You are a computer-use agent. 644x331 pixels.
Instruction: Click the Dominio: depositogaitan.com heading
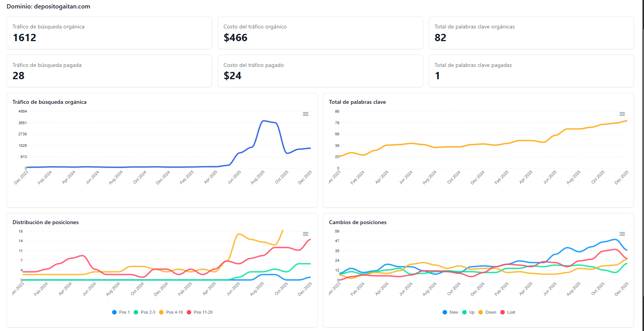click(48, 7)
